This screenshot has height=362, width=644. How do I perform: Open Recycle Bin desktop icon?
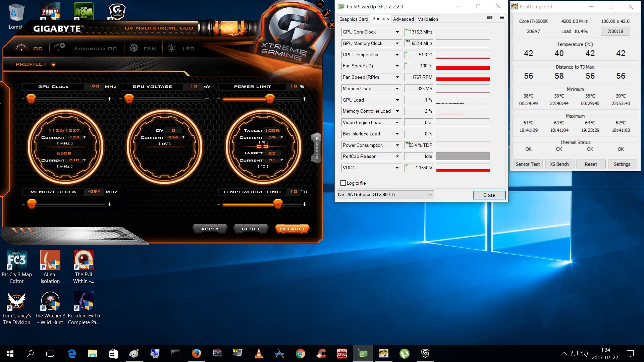(x=15, y=17)
